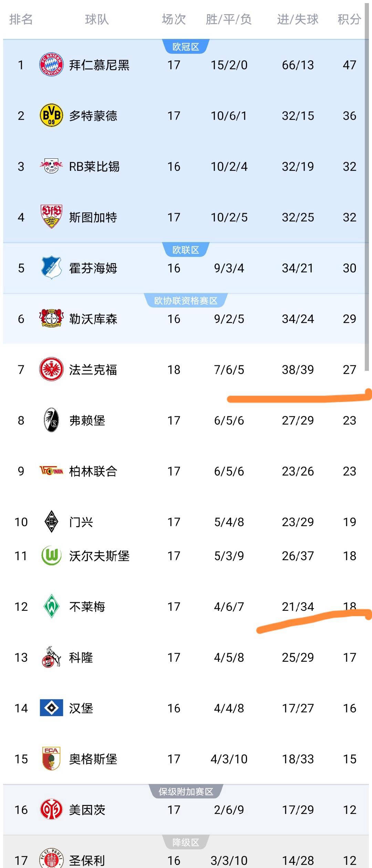Click the Hoffenheim club badge
Image resolution: width=372 pixels, height=868 pixels.
51,268
